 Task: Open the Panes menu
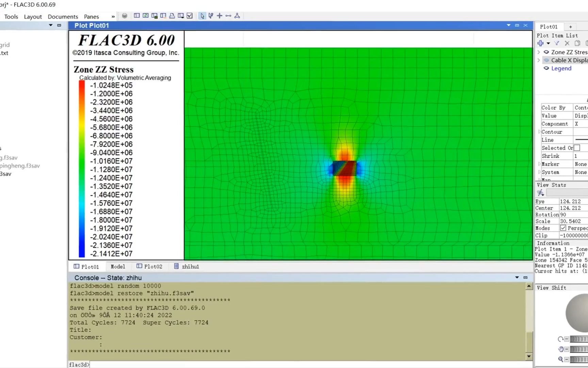[x=91, y=16]
